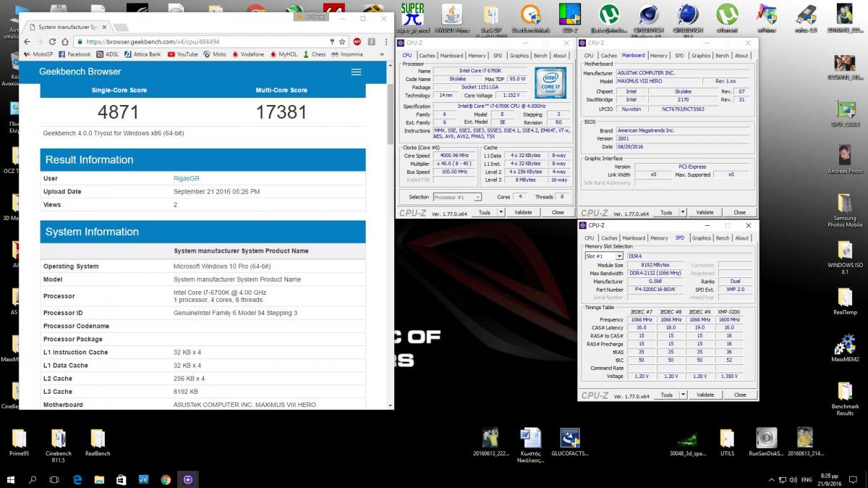Screen dimensions: 868x488
Task: Open File Explorer from the taskbar
Action: click(99, 479)
